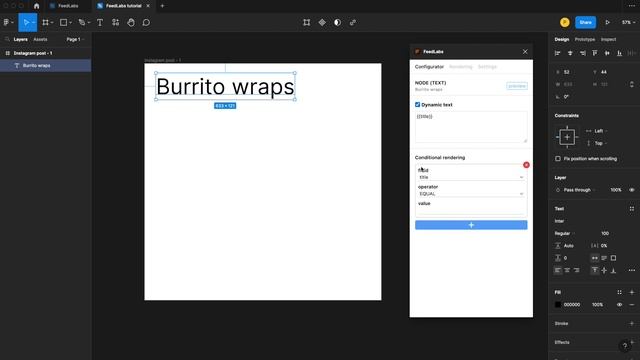Toggle fill visibility eye icon
This screenshot has height=360, width=640.
(x=619, y=304)
